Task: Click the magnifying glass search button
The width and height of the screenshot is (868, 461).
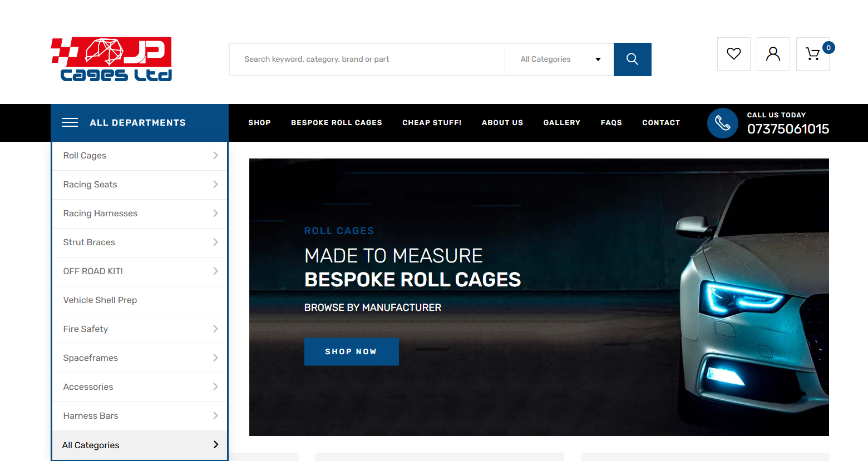Action: click(632, 60)
